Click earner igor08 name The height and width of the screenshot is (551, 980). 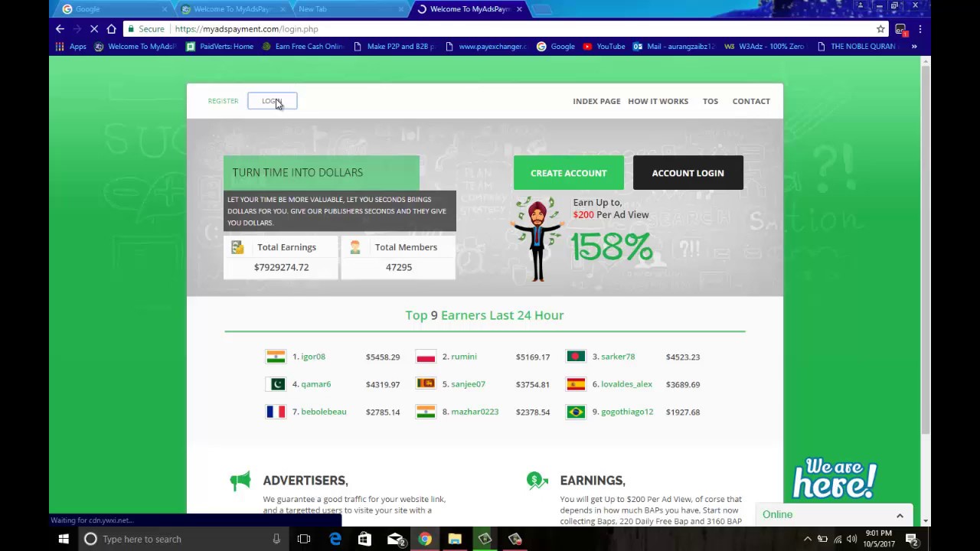[313, 357]
